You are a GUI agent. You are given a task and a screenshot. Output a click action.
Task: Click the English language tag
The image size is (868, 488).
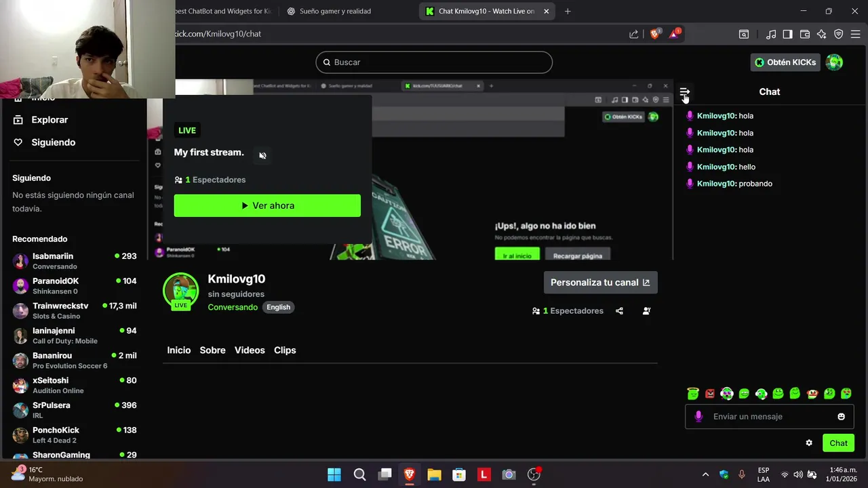point(278,308)
